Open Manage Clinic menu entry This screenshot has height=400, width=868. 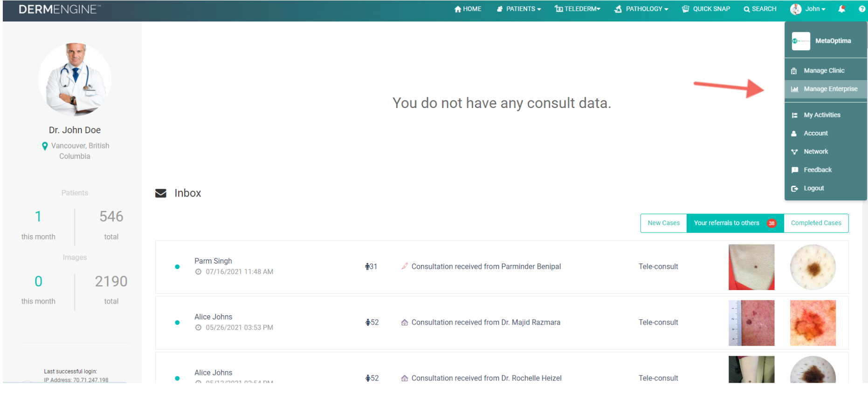[x=824, y=71]
